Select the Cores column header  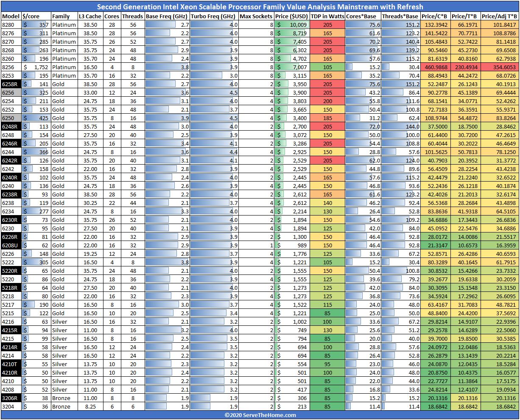[112, 16]
